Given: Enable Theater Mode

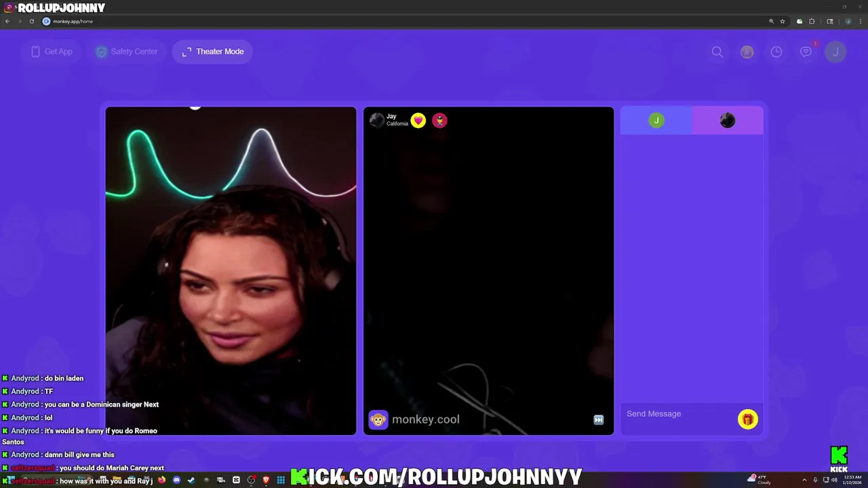Looking at the screenshot, I should pos(212,52).
